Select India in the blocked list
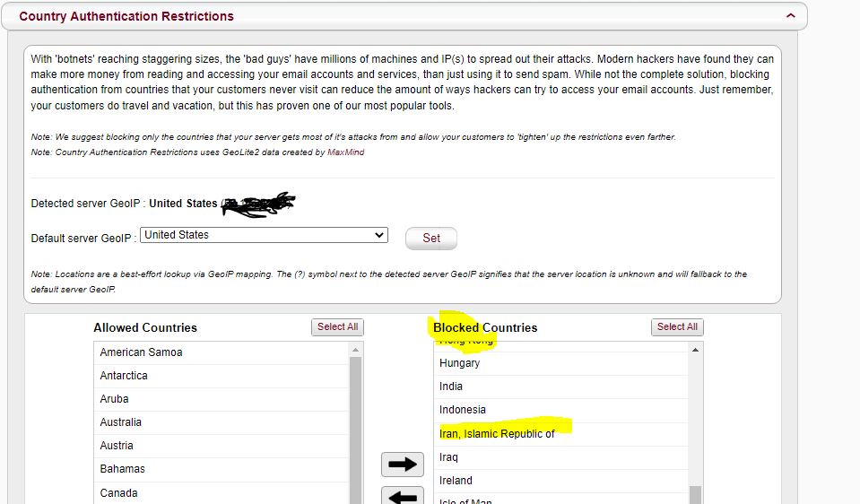 pyautogui.click(x=451, y=387)
